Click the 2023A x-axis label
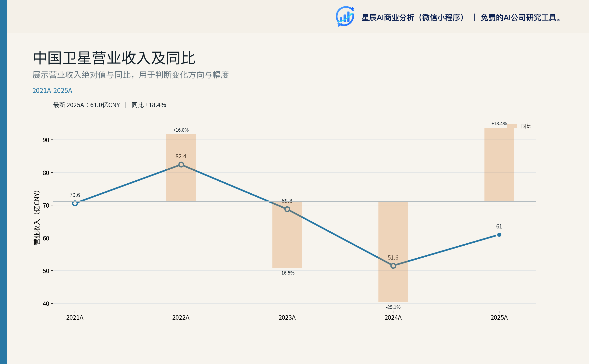The width and height of the screenshot is (589, 364). (287, 318)
